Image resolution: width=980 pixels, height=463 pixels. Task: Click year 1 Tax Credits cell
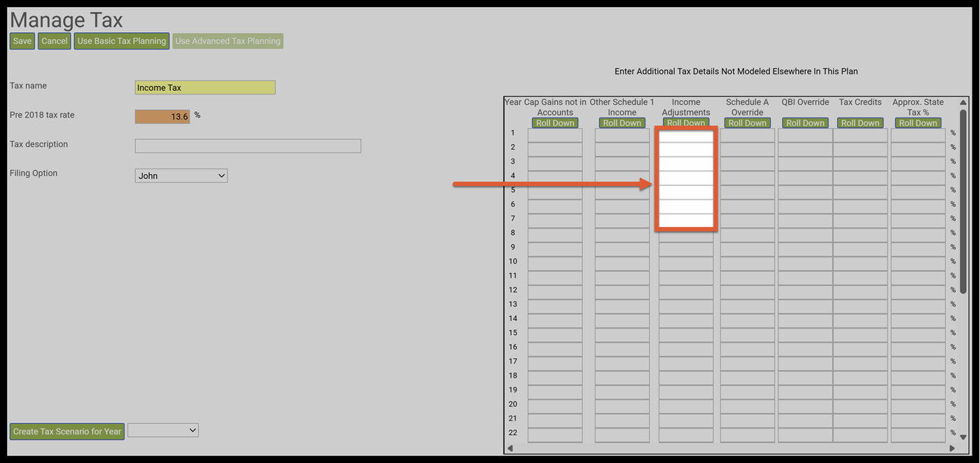(x=860, y=136)
